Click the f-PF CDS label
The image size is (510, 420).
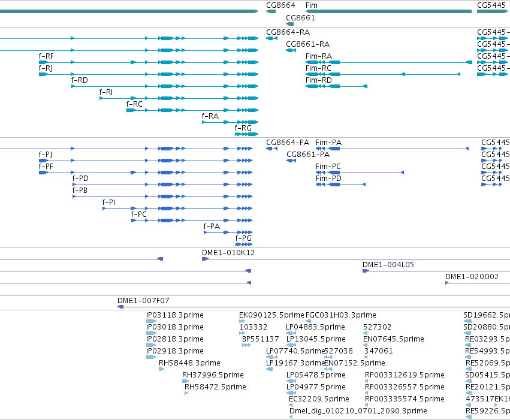(46, 167)
